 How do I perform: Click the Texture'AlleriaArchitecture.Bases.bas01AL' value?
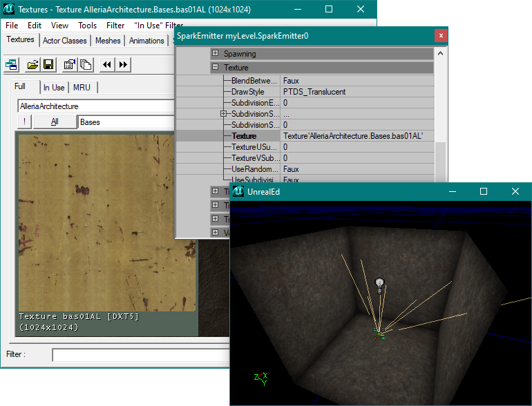[353, 136]
